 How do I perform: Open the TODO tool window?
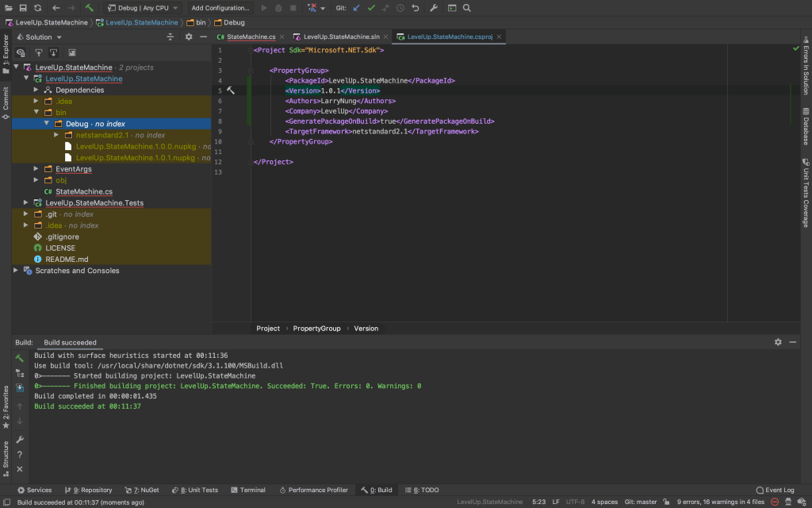[422, 490]
